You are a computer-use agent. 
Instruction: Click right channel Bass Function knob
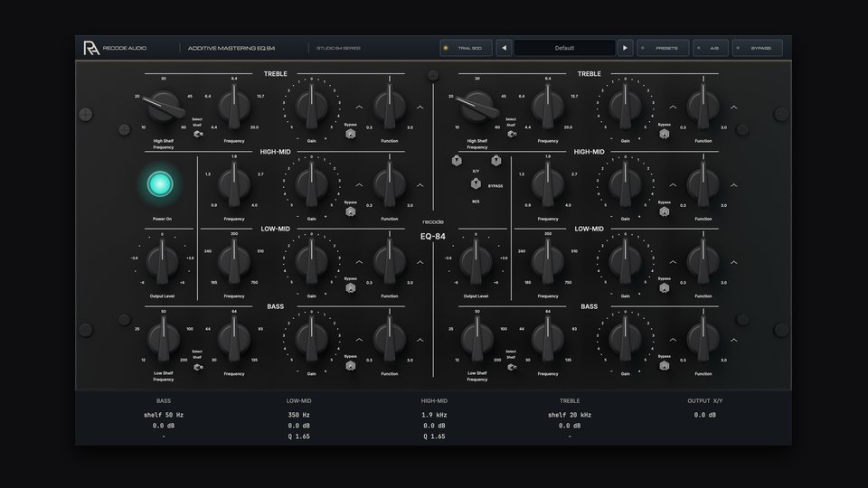703,339
